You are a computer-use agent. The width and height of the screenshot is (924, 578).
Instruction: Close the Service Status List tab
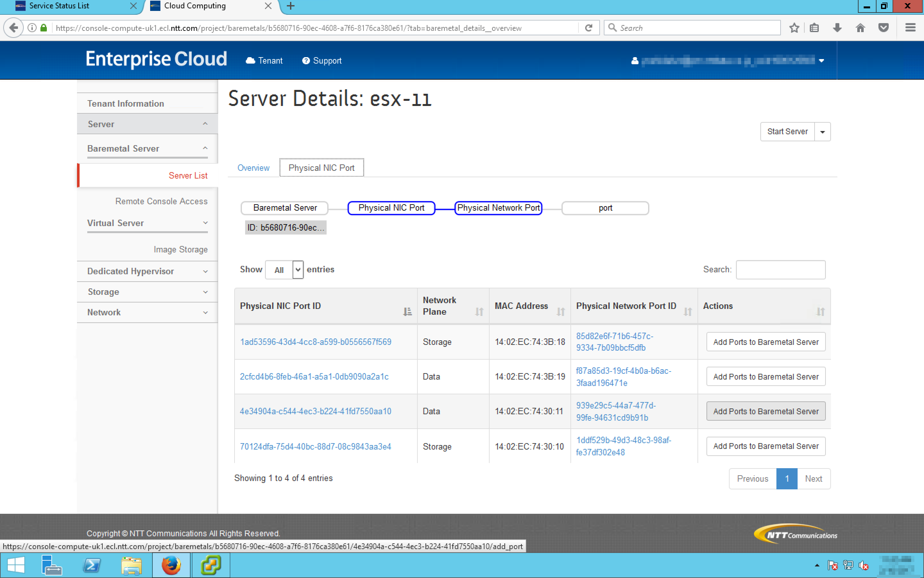tap(133, 6)
